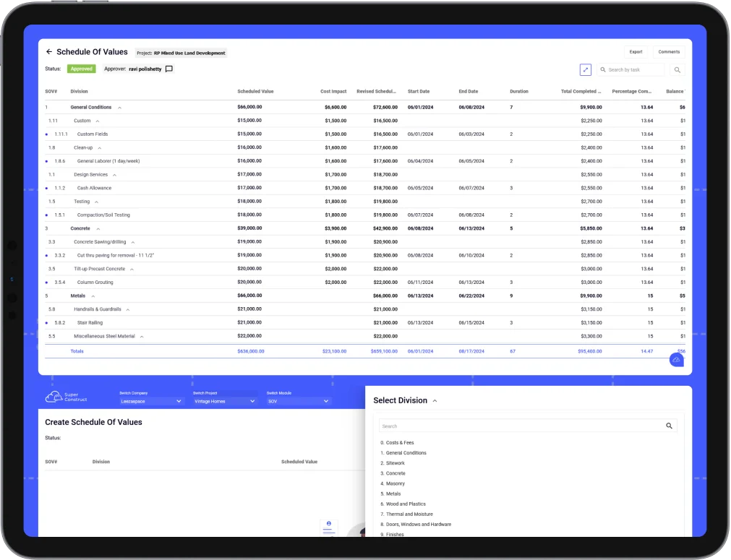The height and width of the screenshot is (560, 731).
Task: Select 5. Metals in division list
Action: tap(390, 494)
